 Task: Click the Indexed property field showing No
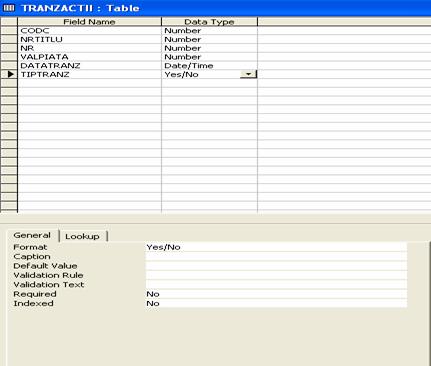tap(276, 303)
